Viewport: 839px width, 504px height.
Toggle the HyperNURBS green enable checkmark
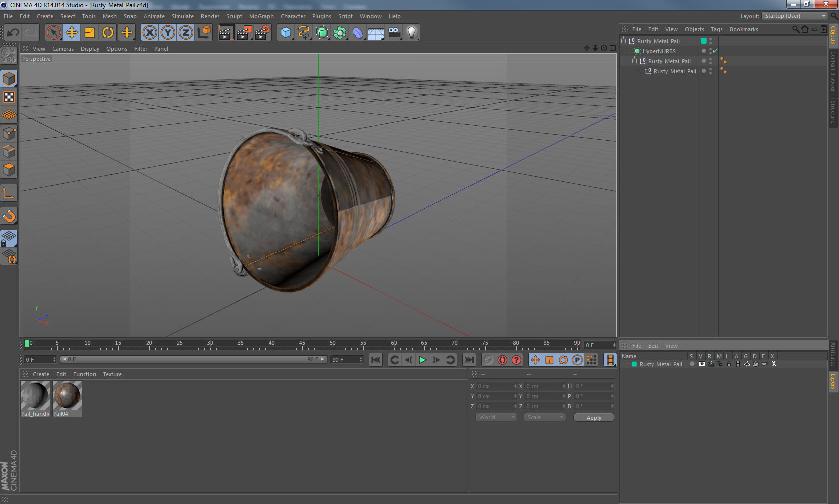point(715,51)
